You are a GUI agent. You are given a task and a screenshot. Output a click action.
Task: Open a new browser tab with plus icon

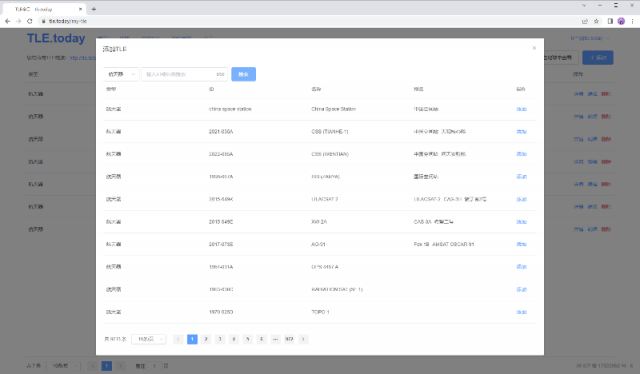point(93,9)
